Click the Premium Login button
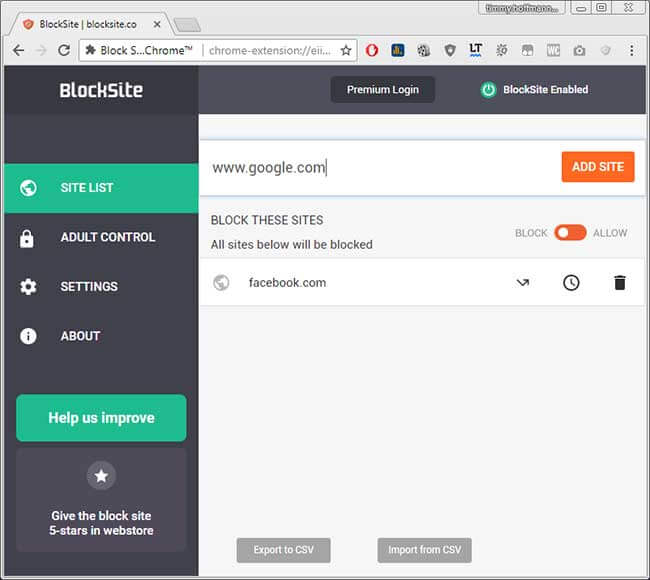Screen dimensions: 650x580 click(382, 90)
